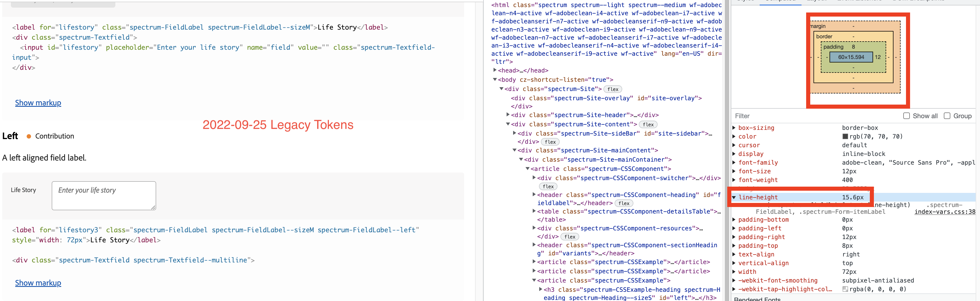Check the Group checkbox

(947, 116)
